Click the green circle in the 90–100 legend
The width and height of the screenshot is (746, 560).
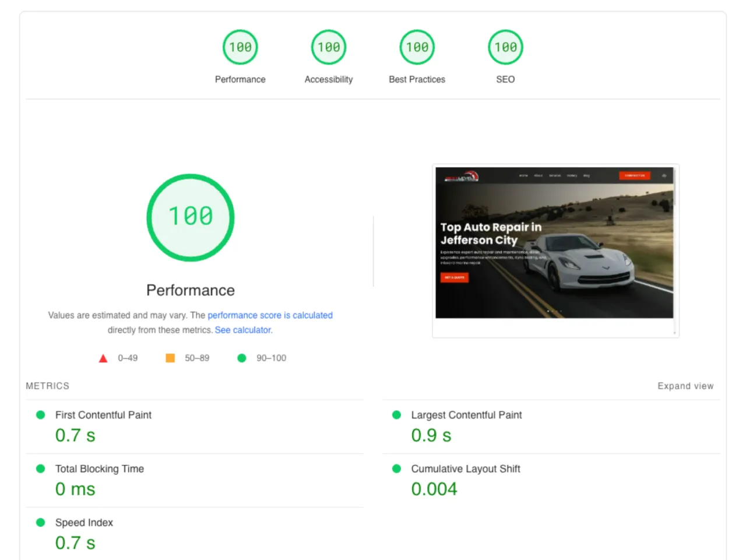[x=242, y=358]
